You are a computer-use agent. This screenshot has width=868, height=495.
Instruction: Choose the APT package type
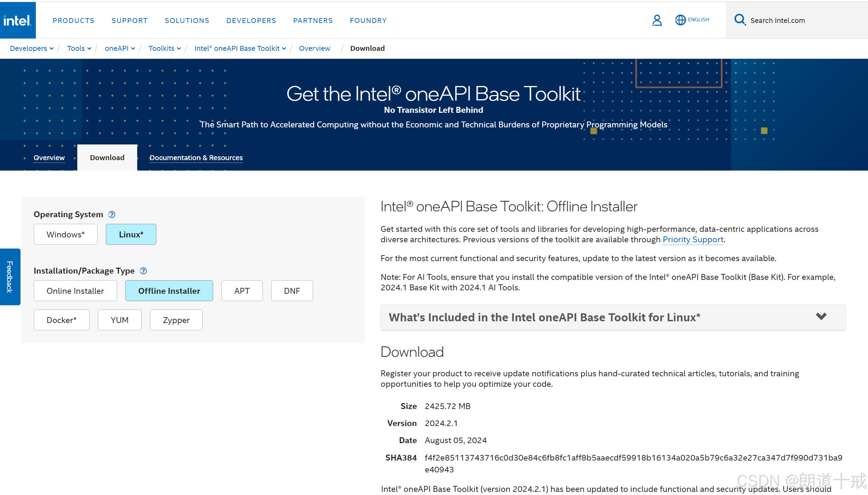pyautogui.click(x=242, y=291)
